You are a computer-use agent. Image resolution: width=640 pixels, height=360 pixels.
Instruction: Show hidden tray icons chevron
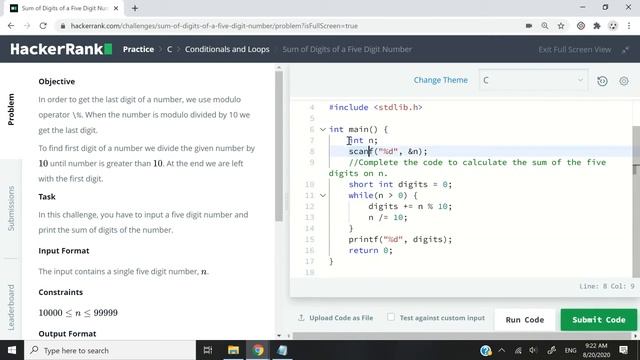click(x=502, y=350)
